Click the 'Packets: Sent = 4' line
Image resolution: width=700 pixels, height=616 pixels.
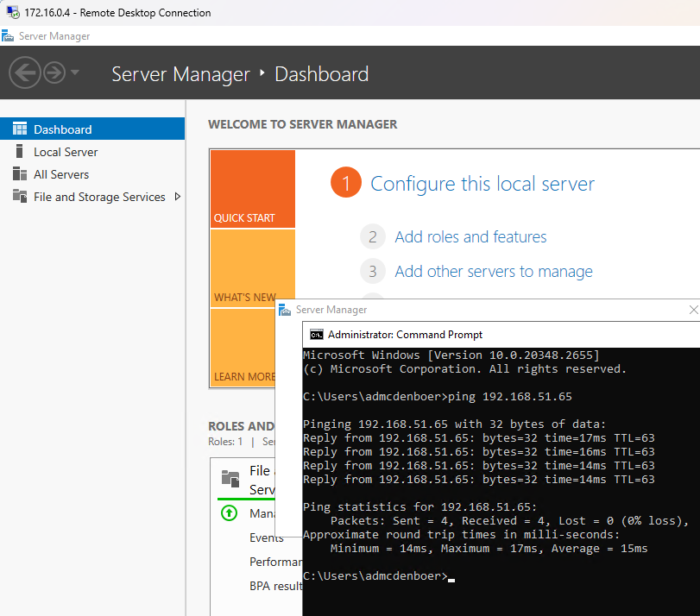pos(510,520)
